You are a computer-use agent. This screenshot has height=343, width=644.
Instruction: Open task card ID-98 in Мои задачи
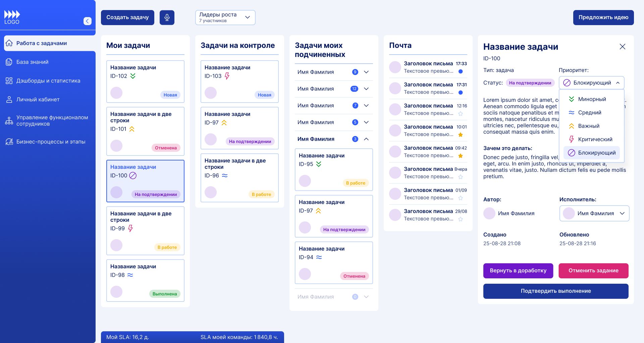[145, 280]
